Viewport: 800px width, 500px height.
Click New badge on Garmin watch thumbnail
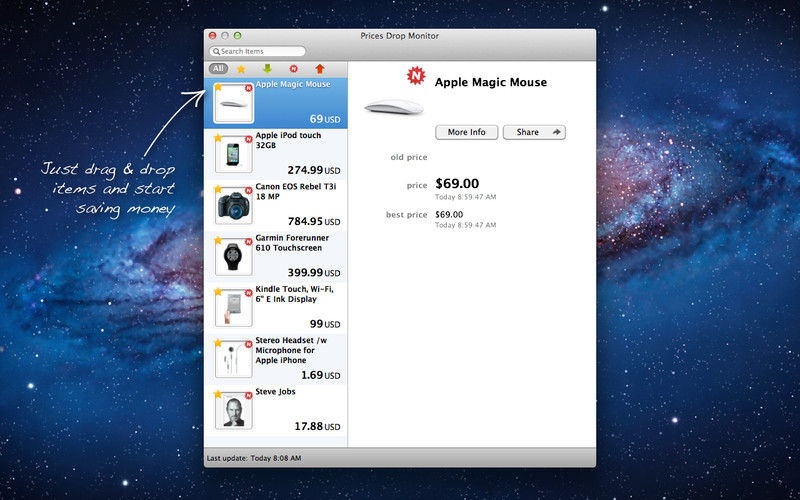point(248,242)
